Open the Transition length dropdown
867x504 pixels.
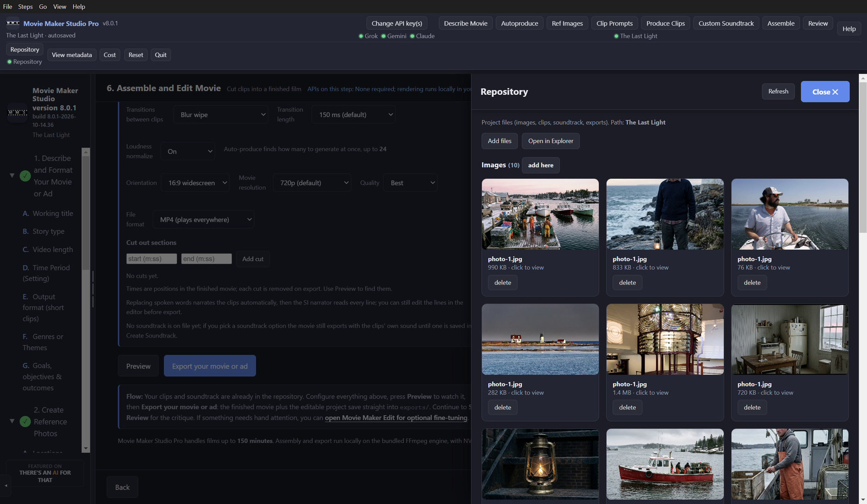(x=353, y=115)
